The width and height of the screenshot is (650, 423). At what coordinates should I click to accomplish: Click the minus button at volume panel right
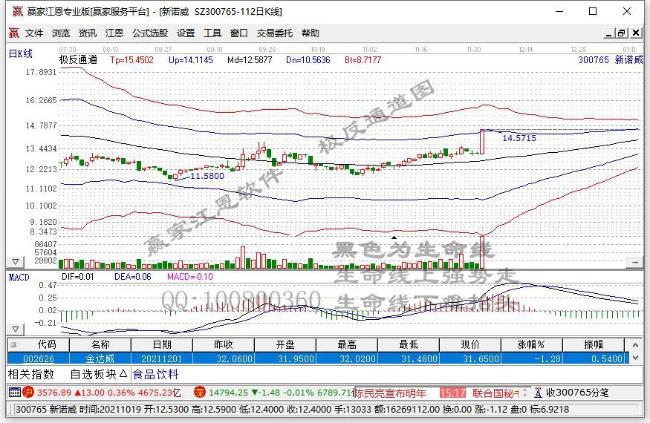tap(635, 262)
